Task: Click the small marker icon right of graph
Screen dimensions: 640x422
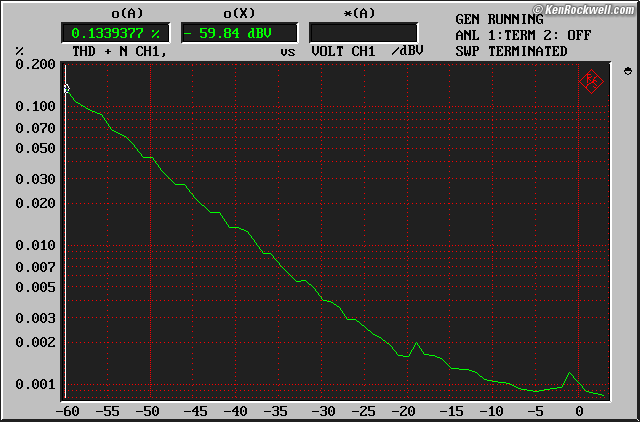Action: click(x=628, y=71)
